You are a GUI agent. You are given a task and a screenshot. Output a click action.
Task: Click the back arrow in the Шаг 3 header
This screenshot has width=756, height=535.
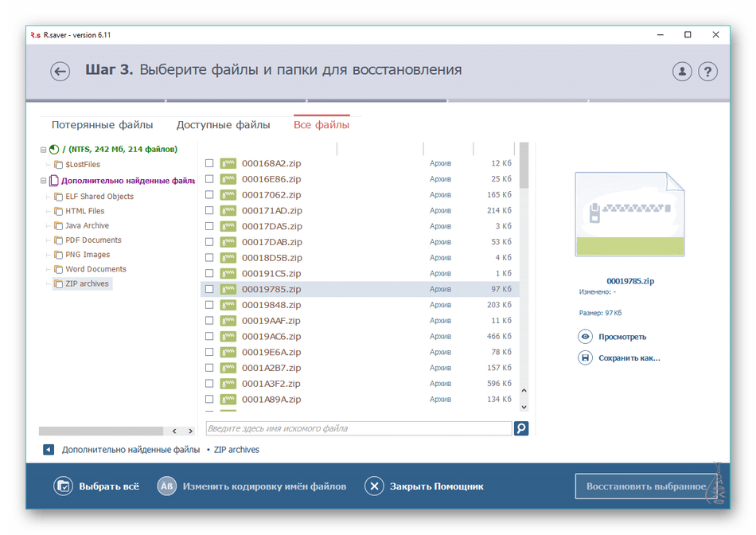pyautogui.click(x=60, y=70)
